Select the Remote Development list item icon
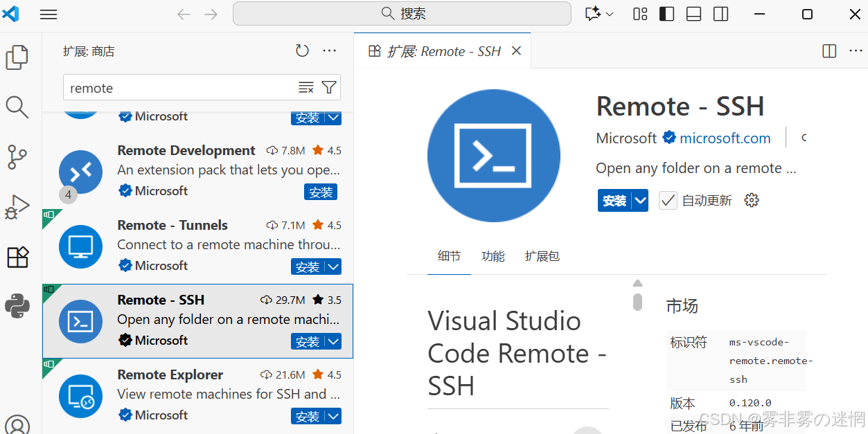 [80, 172]
